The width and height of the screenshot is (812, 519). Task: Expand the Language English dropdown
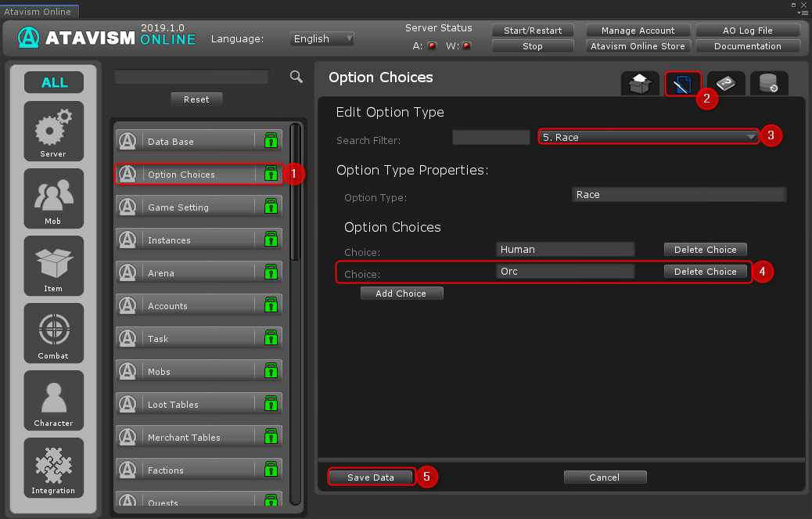[x=322, y=38]
